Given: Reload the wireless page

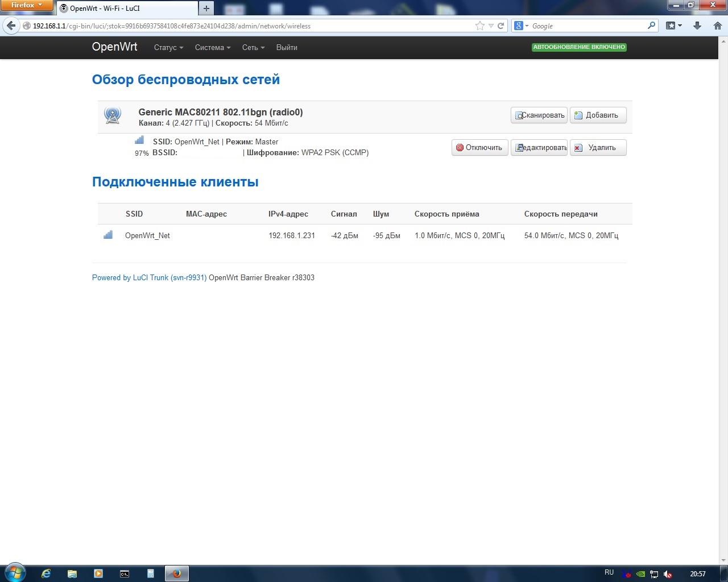Looking at the screenshot, I should 501,26.
